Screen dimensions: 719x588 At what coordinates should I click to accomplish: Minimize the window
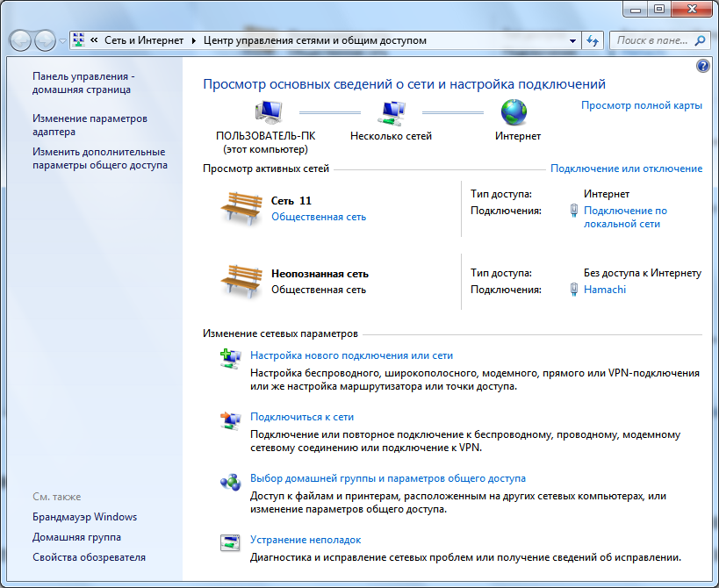coord(635,9)
